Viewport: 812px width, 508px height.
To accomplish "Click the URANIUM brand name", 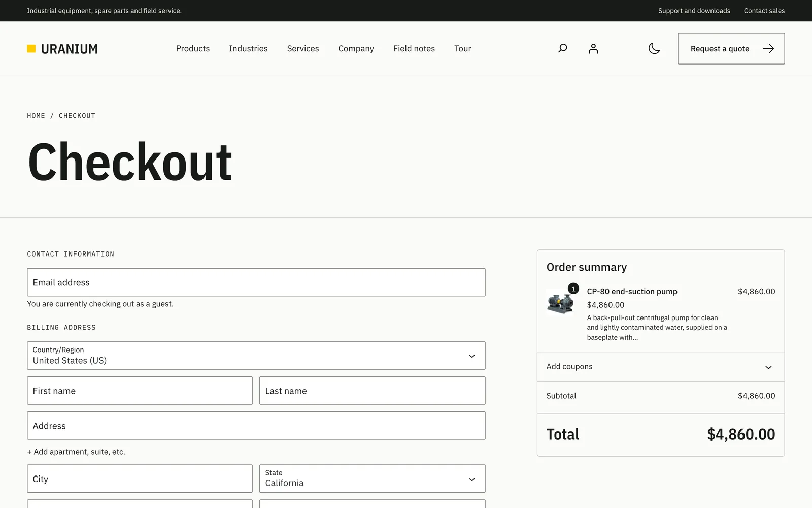I will [x=70, y=49].
